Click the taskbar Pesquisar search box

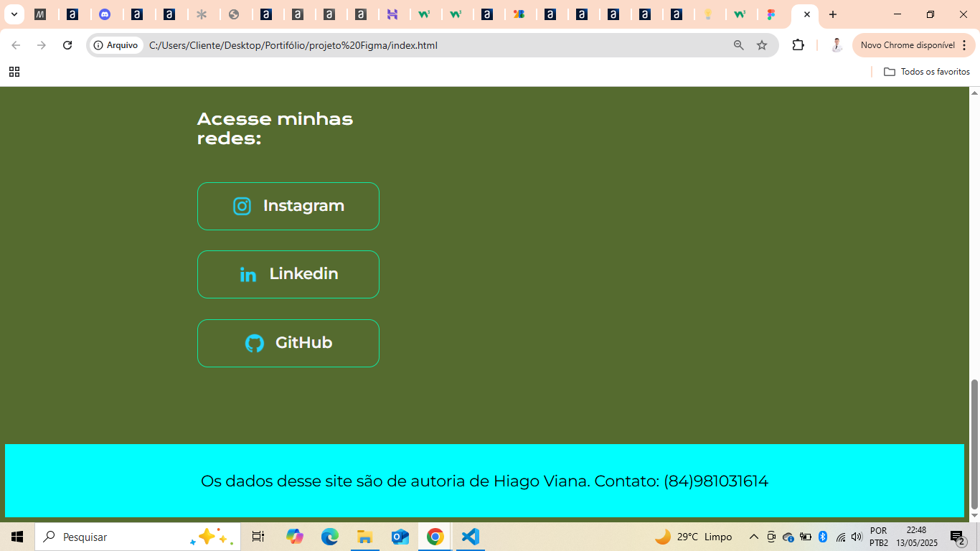[138, 537]
